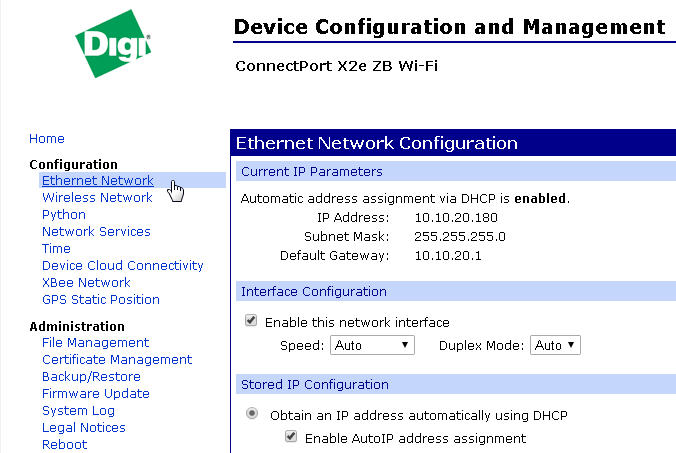Select Obtain IP automatically using DHCP
The image size is (676, 453).
point(251,414)
